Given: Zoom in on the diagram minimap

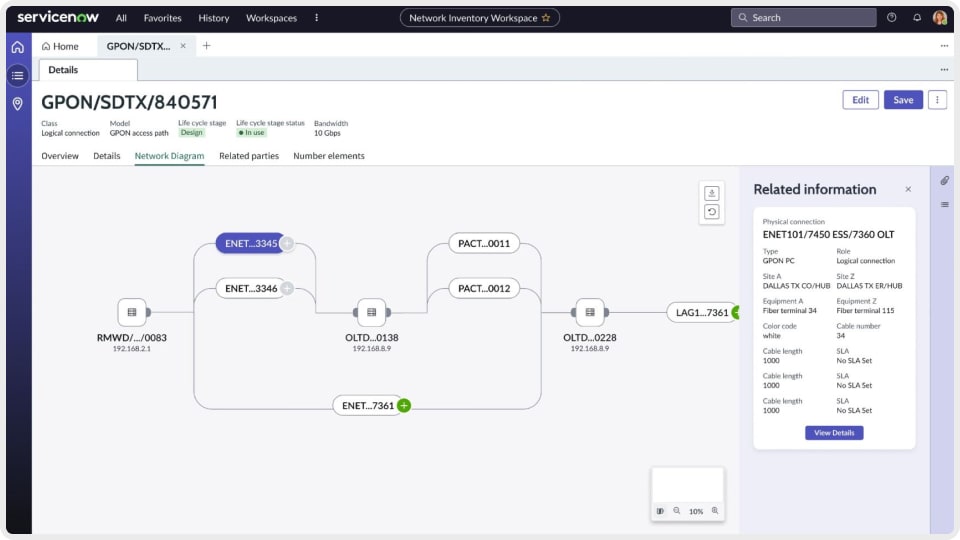Looking at the screenshot, I should 715,511.
